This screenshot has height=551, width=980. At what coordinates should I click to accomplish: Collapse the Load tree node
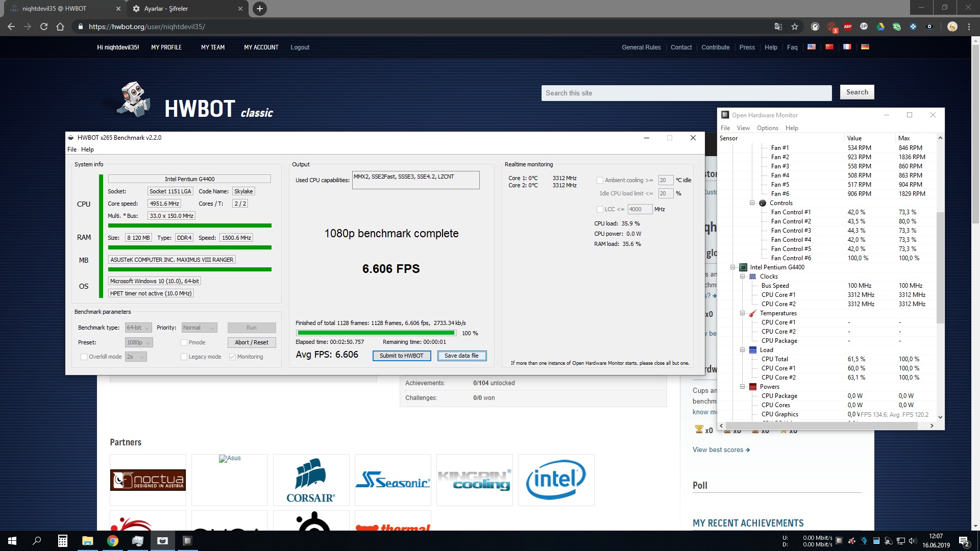click(x=742, y=350)
